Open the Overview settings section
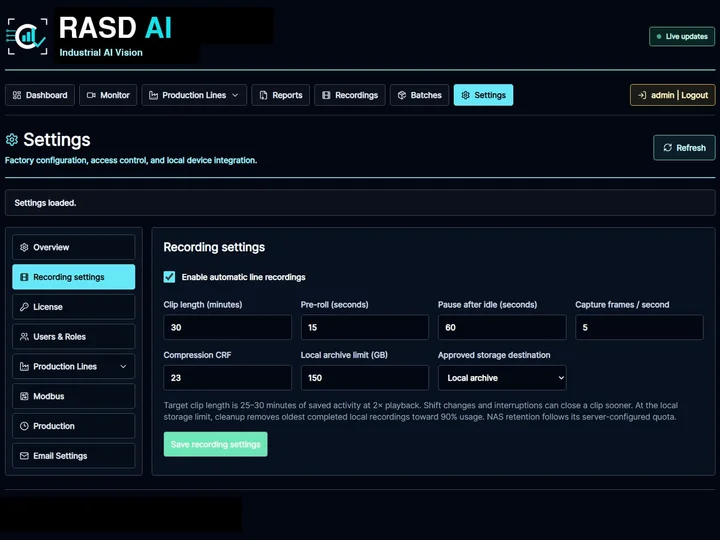Image resolution: width=720 pixels, height=540 pixels. click(x=73, y=247)
